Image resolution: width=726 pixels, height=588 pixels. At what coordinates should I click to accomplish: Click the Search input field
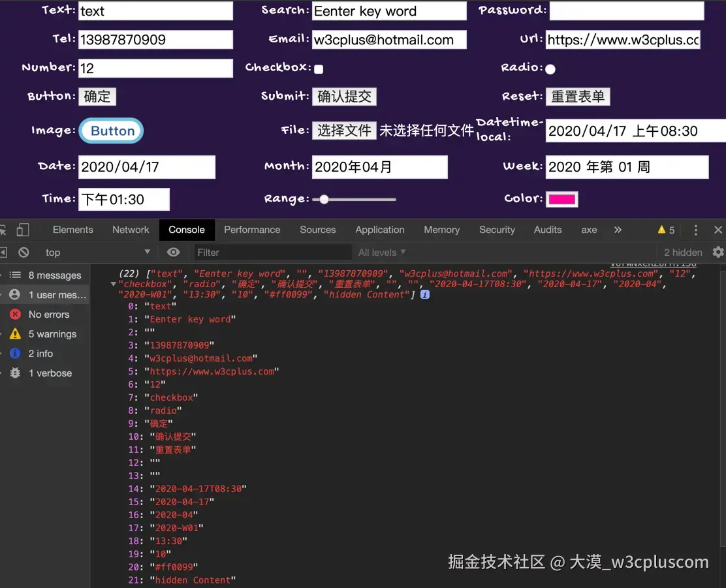389,10
